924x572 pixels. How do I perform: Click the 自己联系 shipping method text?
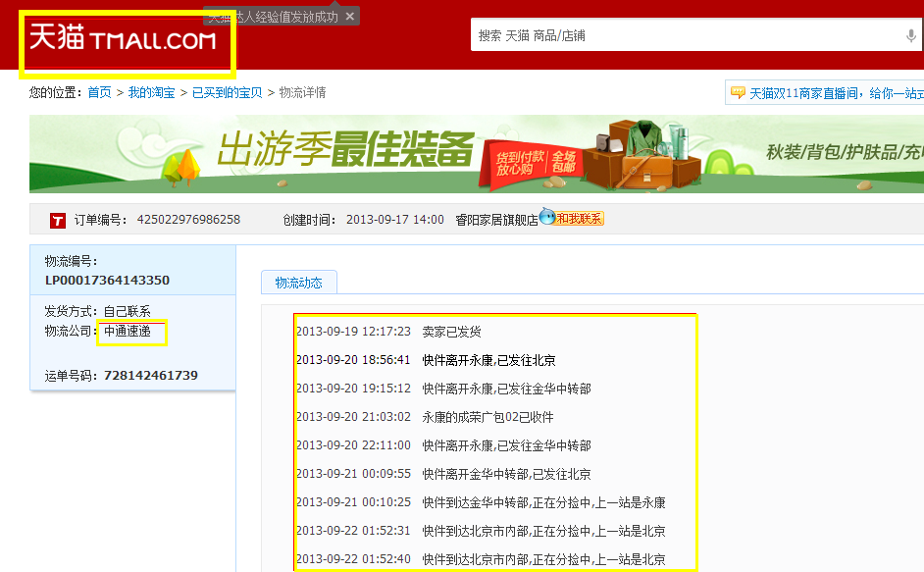tap(128, 311)
